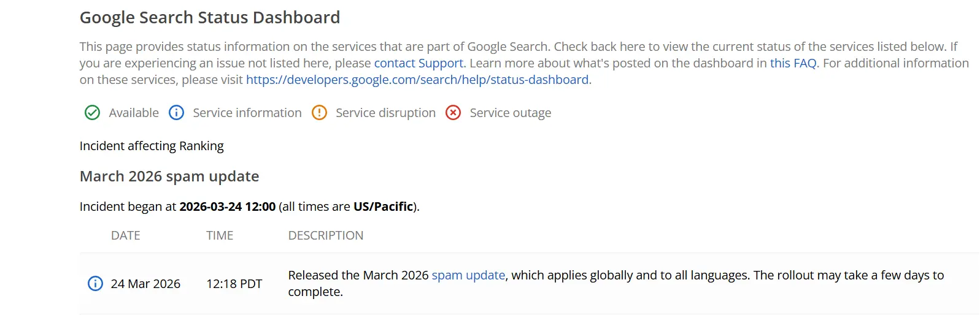Click the TIME column header
Screen dimensions: 980x315
click(220, 235)
